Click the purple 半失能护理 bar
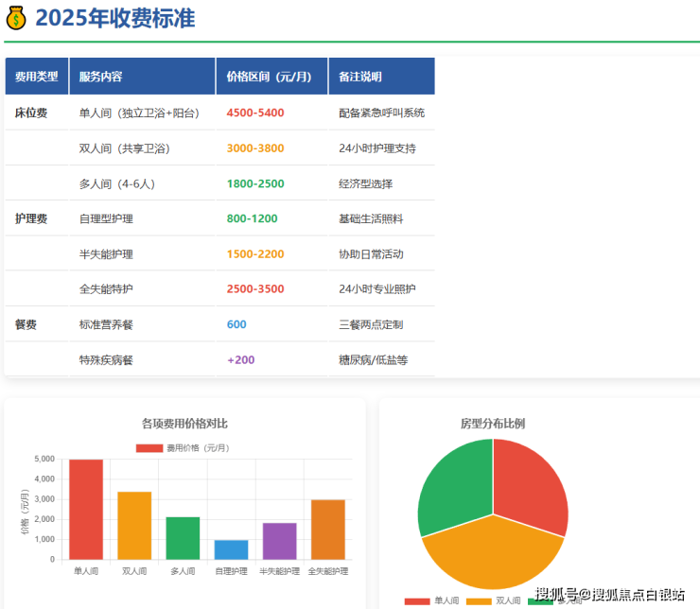This screenshot has width=700, height=609. (279, 541)
